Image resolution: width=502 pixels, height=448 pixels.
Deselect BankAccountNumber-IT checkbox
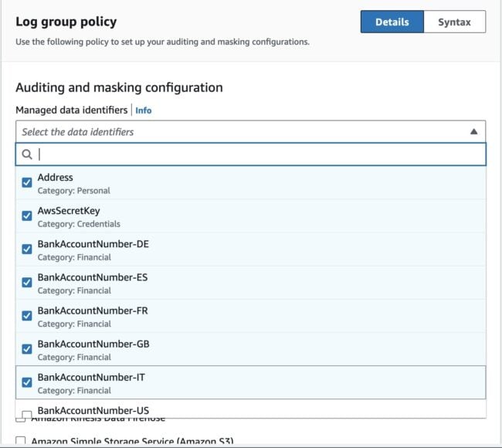[x=27, y=382]
